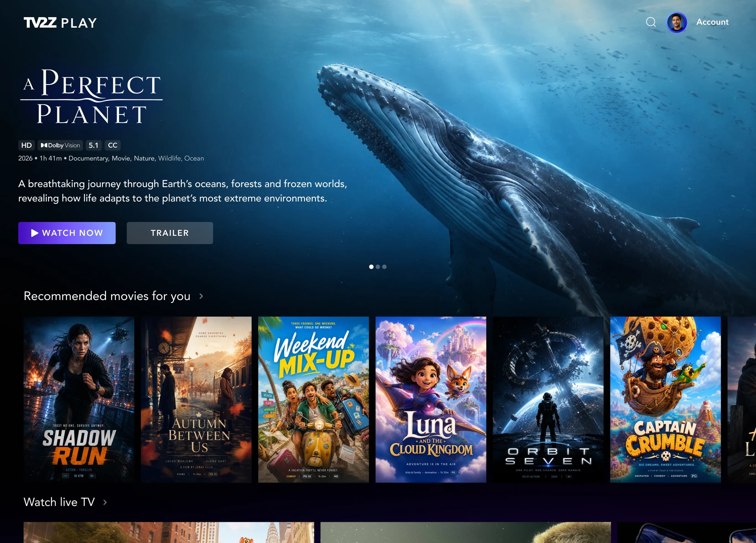Open the Recommended movies for you heading
This screenshot has width=756, height=543.
(x=107, y=296)
